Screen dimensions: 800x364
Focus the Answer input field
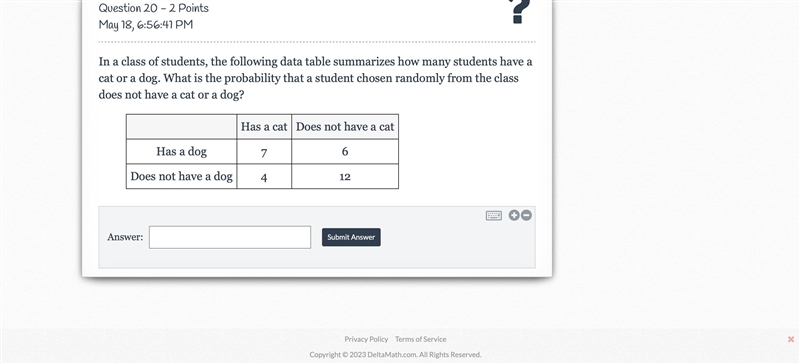tap(230, 237)
